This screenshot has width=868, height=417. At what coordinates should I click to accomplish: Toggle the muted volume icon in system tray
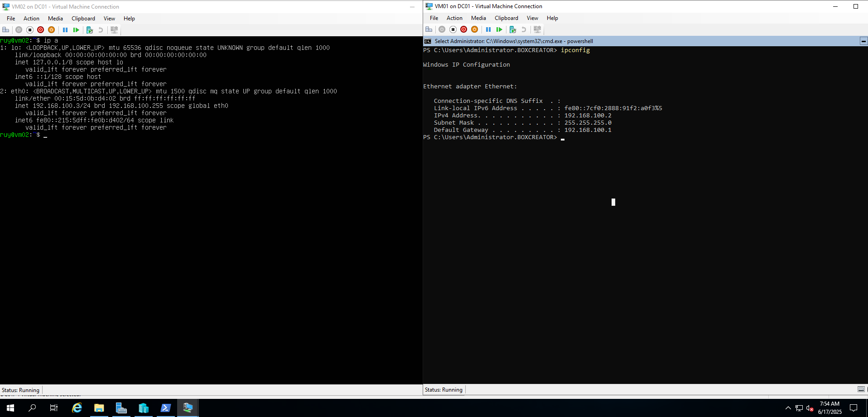pos(810,408)
